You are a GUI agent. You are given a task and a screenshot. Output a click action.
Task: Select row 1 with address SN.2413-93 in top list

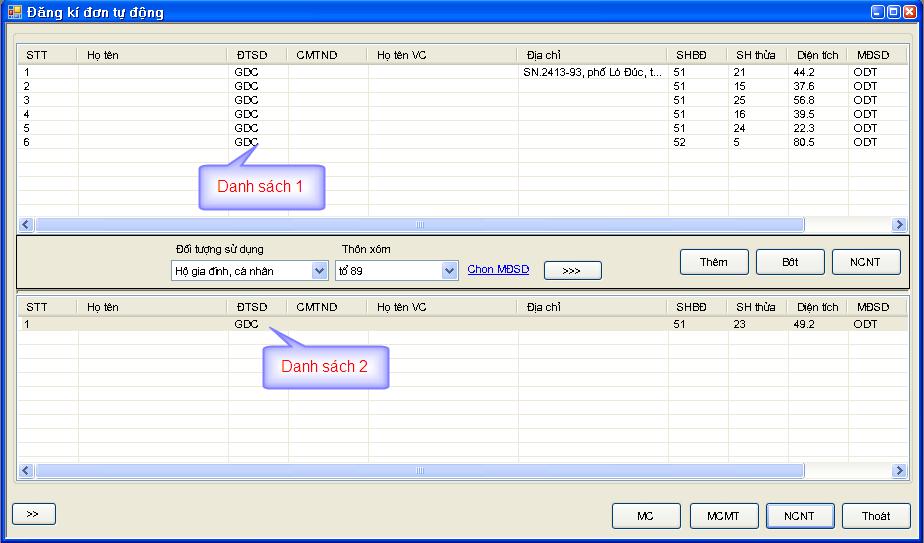(400, 72)
